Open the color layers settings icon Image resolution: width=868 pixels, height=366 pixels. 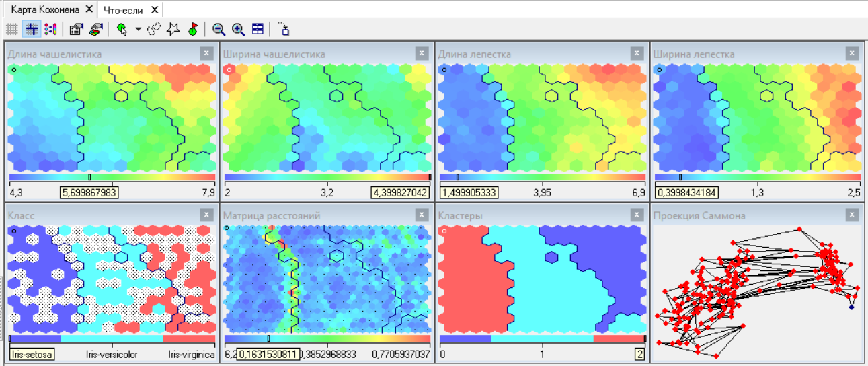[x=95, y=29]
